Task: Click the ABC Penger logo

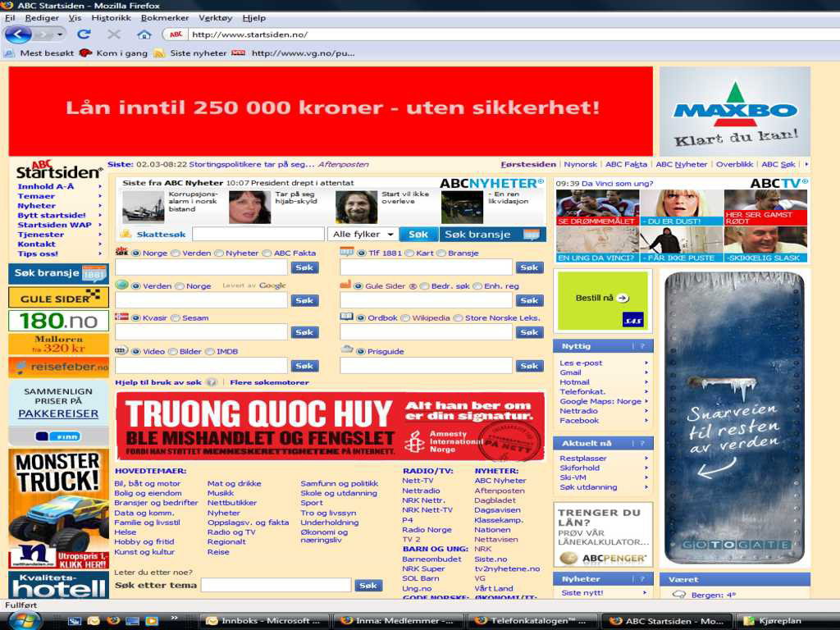Action: [x=603, y=558]
